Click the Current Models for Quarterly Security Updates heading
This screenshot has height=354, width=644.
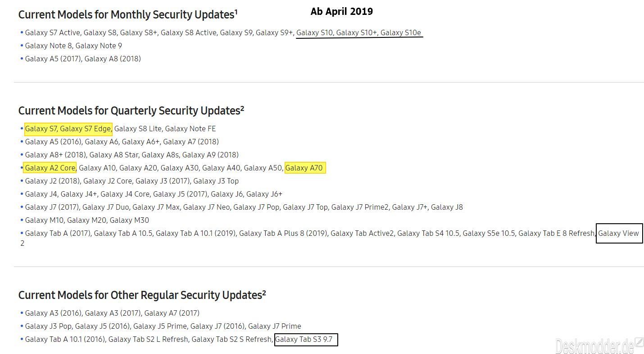click(x=131, y=110)
